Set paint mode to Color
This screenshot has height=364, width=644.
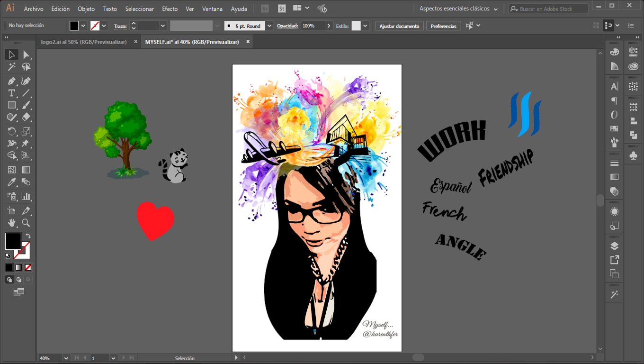coord(9,267)
